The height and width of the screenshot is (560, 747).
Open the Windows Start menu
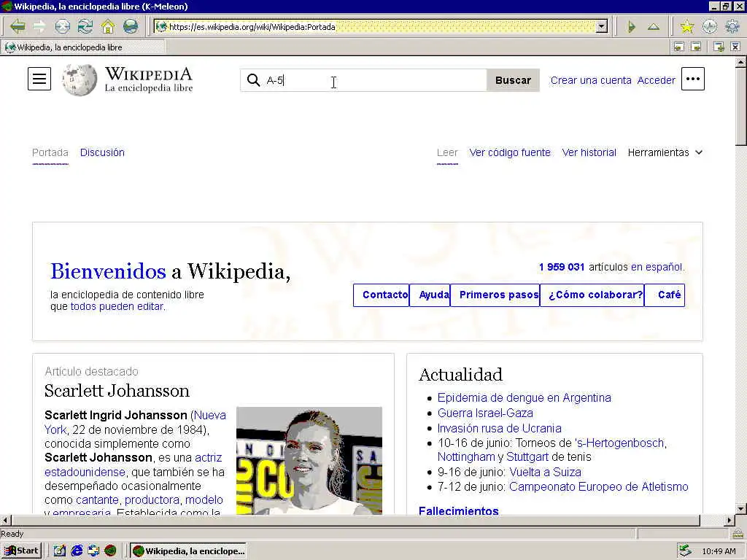21,551
